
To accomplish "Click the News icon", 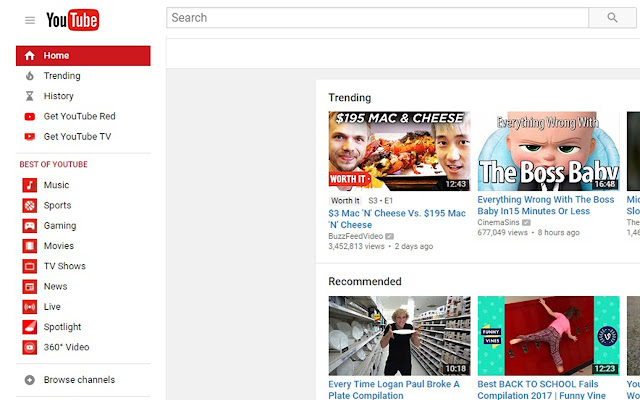I will [x=29, y=287].
